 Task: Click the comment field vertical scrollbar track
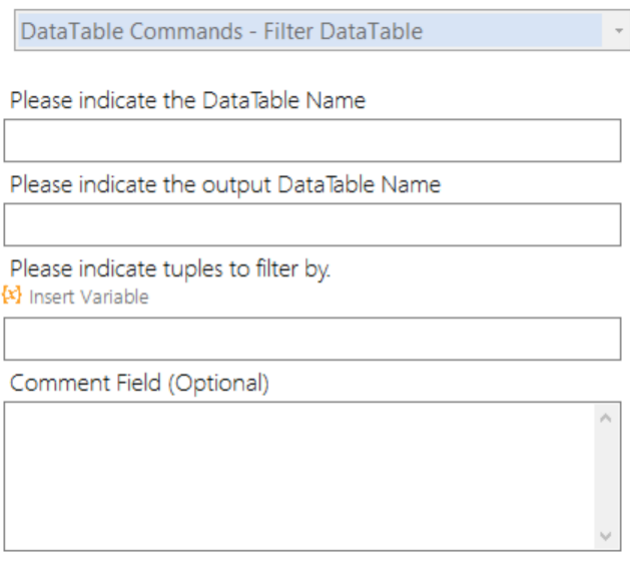coord(605,477)
